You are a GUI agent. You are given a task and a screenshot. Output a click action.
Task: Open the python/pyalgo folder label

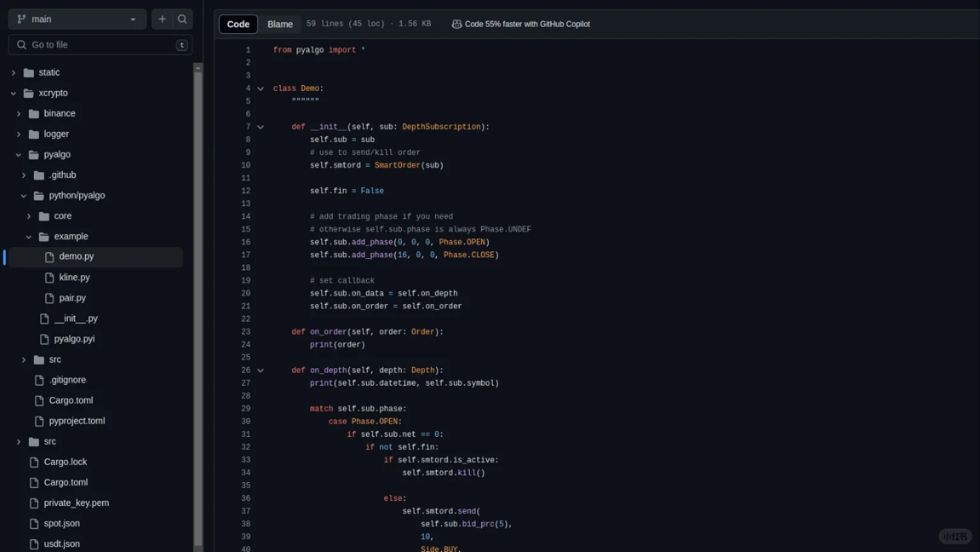[77, 195]
